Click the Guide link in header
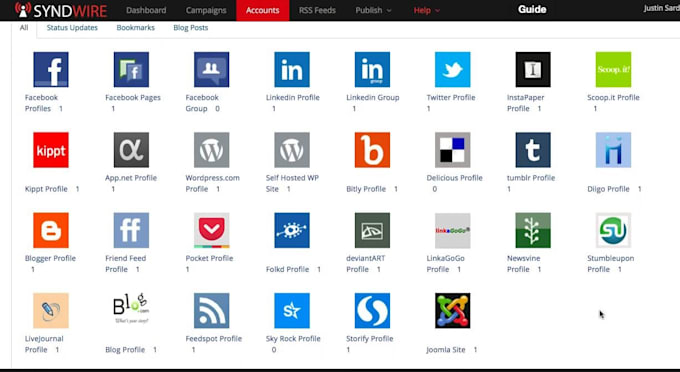The width and height of the screenshot is (680, 372). (532, 10)
